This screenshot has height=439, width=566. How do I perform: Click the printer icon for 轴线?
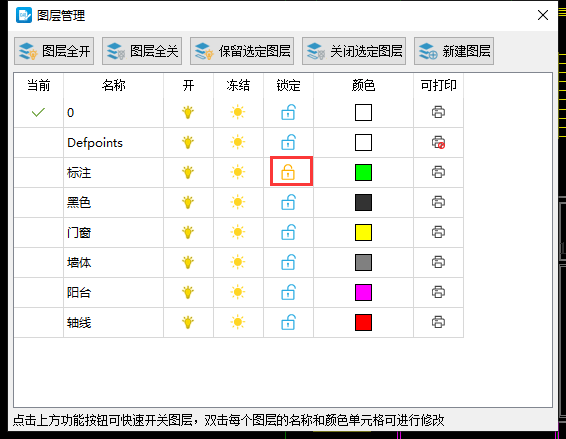(438, 322)
